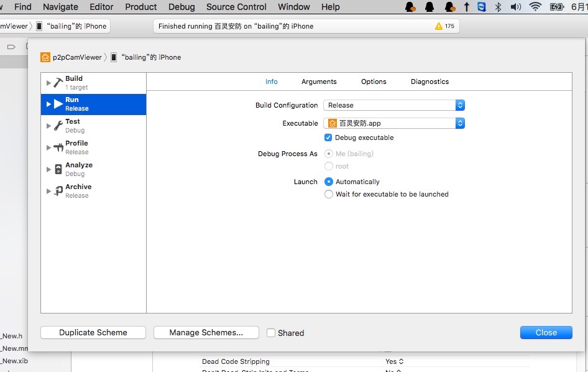Open the Help menu
588x372 pixels.
pos(331,7)
